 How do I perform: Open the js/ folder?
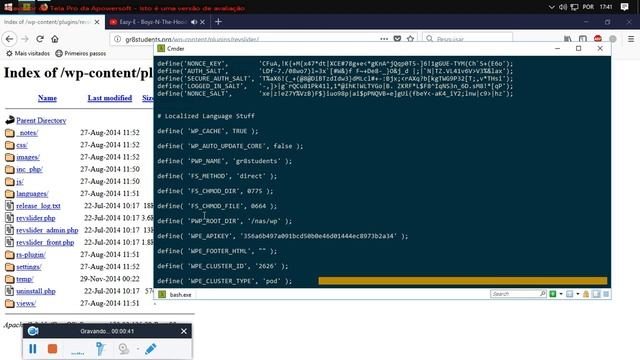(x=20, y=182)
